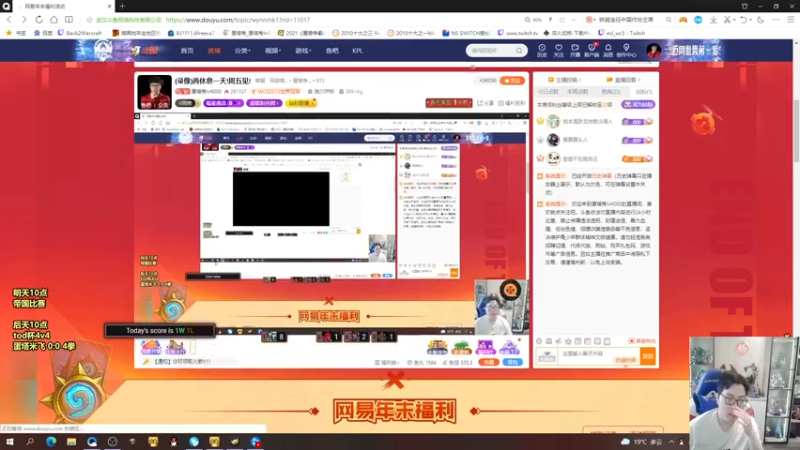Switch to the 贵宾 tab
800x450 pixels.
(611, 92)
